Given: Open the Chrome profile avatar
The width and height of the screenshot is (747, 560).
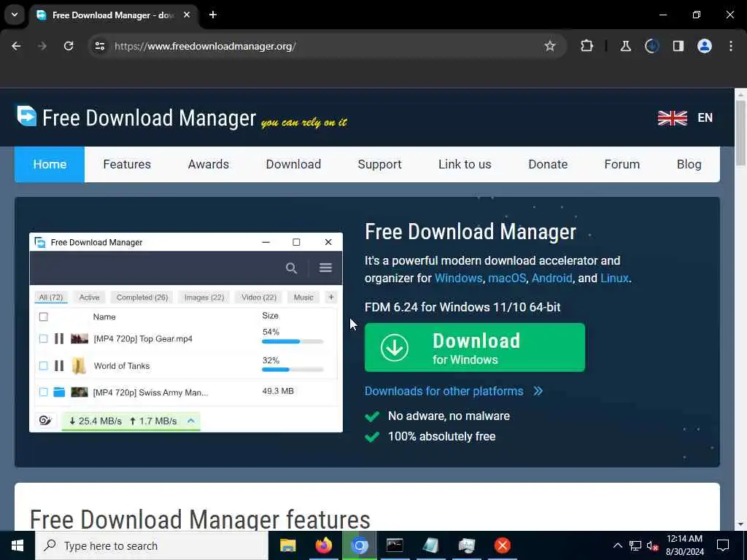Looking at the screenshot, I should coord(704,46).
